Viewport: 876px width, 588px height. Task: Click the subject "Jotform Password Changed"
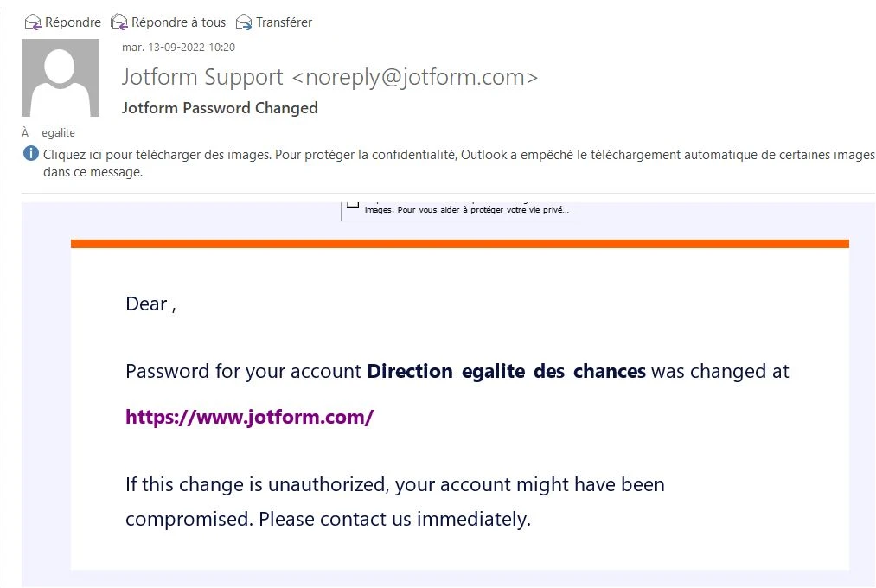220,108
